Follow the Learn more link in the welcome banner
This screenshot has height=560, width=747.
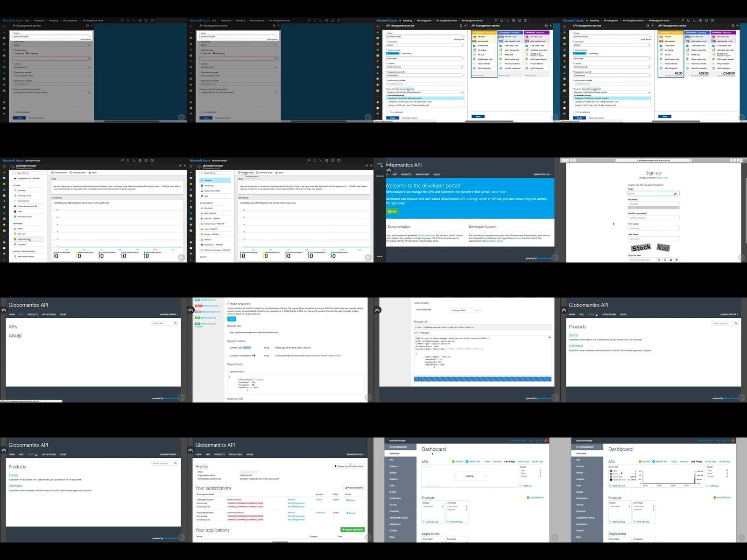[x=498, y=192]
